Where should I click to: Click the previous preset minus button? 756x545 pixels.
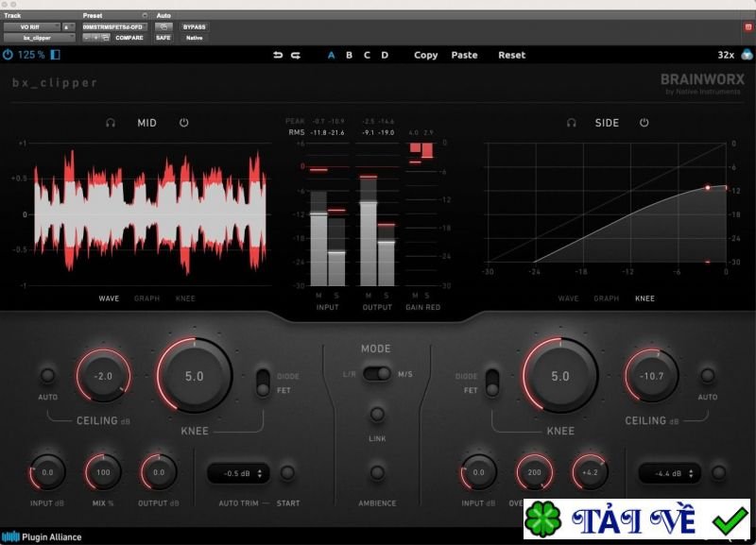[x=87, y=38]
